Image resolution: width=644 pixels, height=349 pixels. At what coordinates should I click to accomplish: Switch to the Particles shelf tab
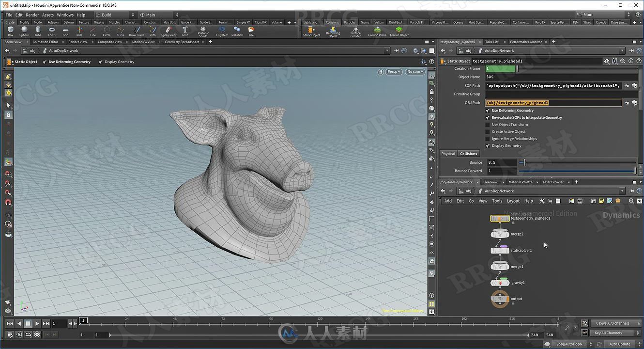[x=350, y=22]
